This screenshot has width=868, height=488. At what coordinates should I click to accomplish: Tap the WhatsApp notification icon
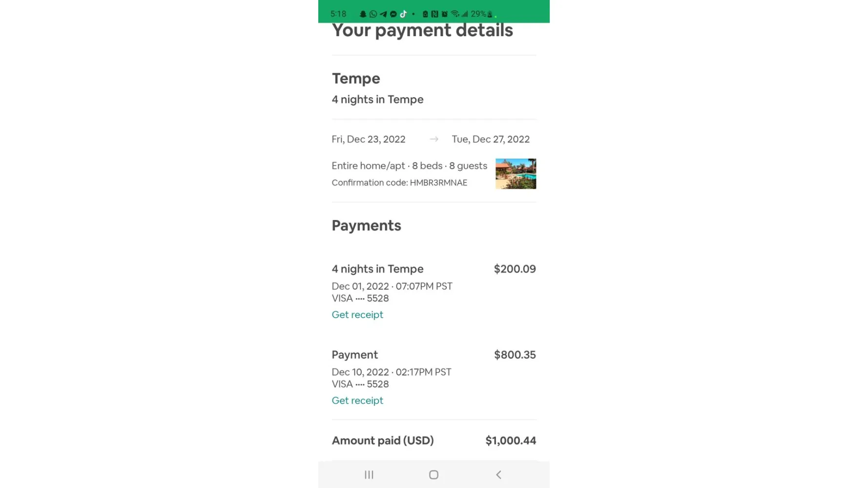[x=373, y=14]
